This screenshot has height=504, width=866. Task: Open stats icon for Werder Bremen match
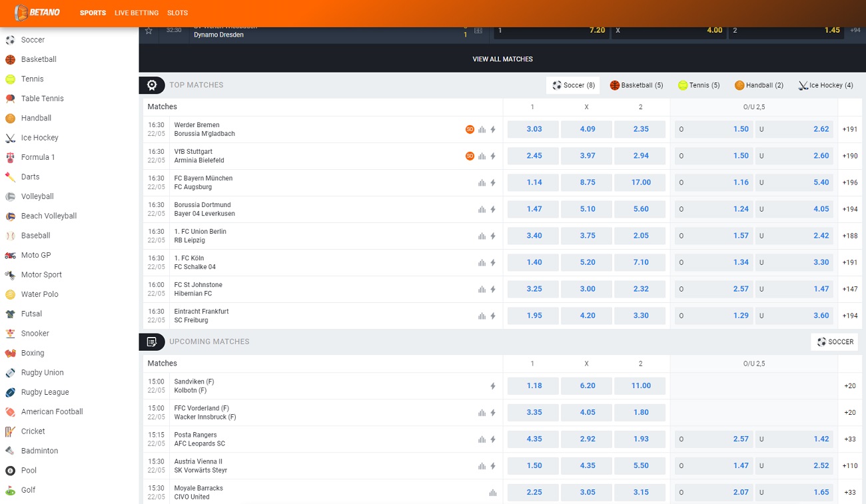click(482, 130)
